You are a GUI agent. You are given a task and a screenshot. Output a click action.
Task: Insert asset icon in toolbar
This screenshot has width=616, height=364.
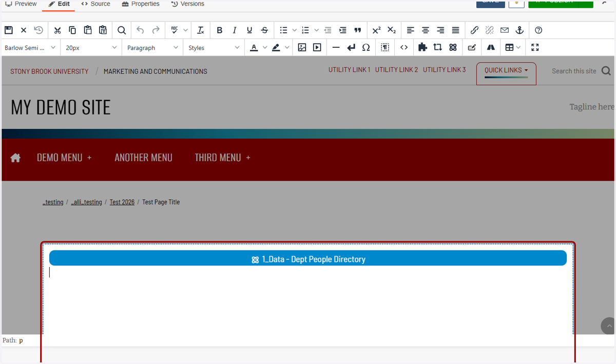pyautogui.click(x=437, y=47)
